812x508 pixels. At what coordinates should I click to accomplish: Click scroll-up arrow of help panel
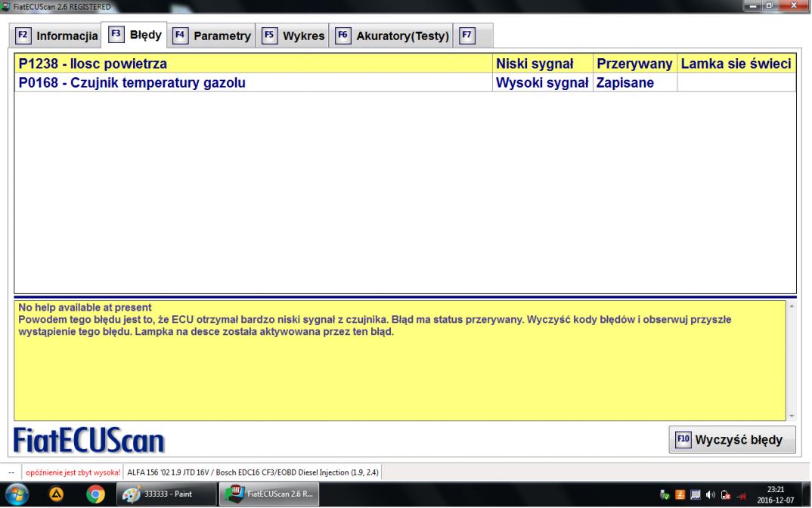[x=792, y=307]
